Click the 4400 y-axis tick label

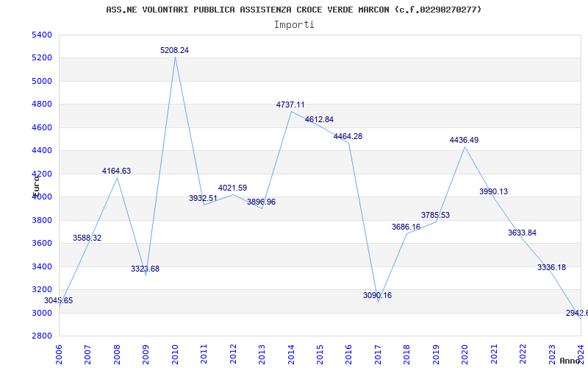point(43,151)
